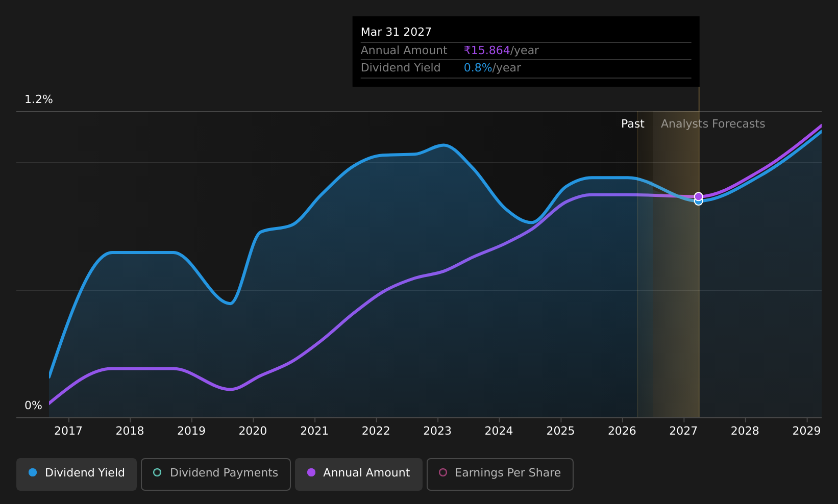Click the 2025 x-axis label

[x=560, y=431]
